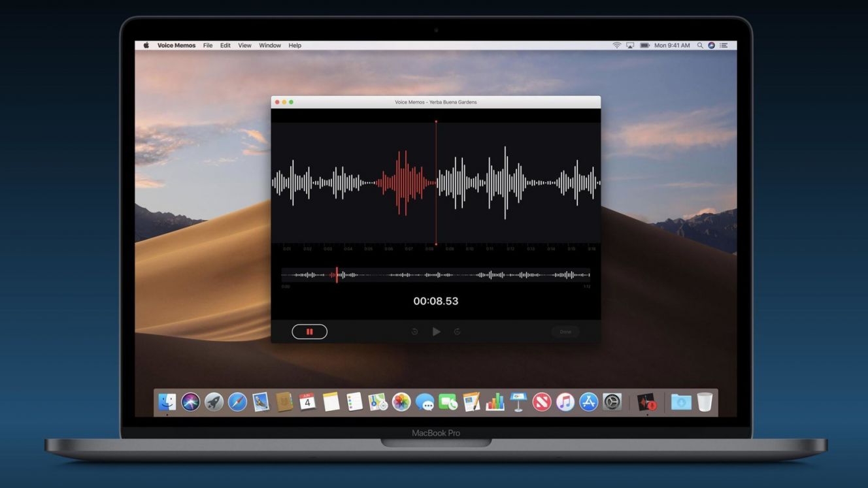The image size is (868, 488).
Task: Close the Voice Memos window
Action: [277, 102]
